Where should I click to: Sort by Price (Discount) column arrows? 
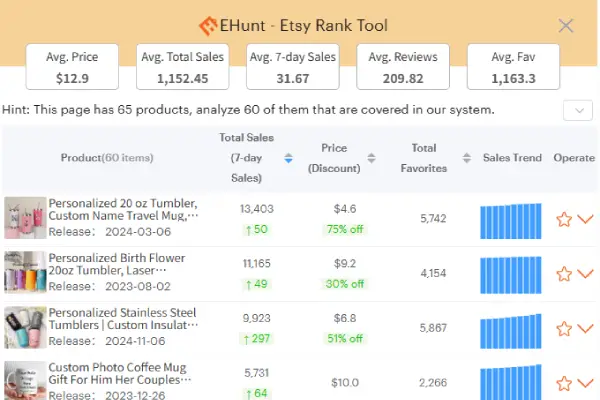[371, 158]
